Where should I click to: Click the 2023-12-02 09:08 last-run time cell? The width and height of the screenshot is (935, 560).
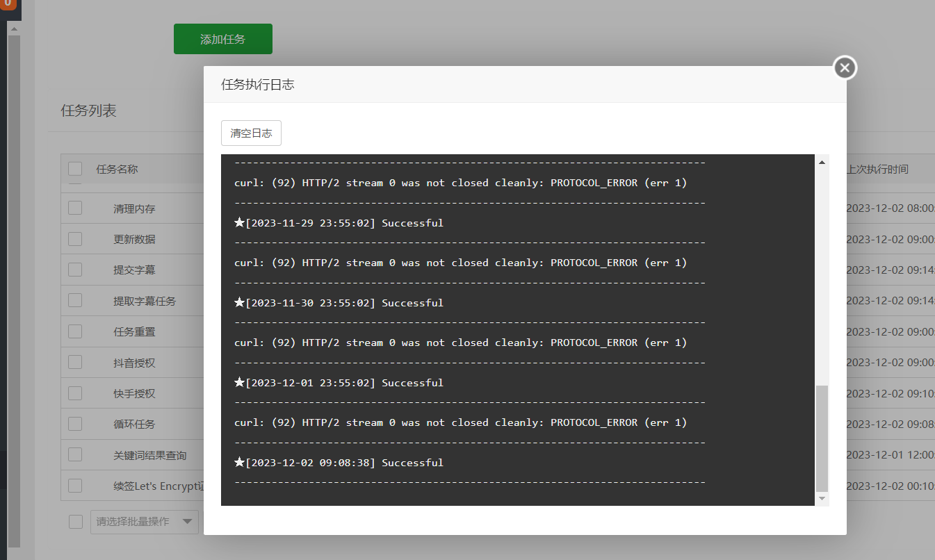(891, 424)
